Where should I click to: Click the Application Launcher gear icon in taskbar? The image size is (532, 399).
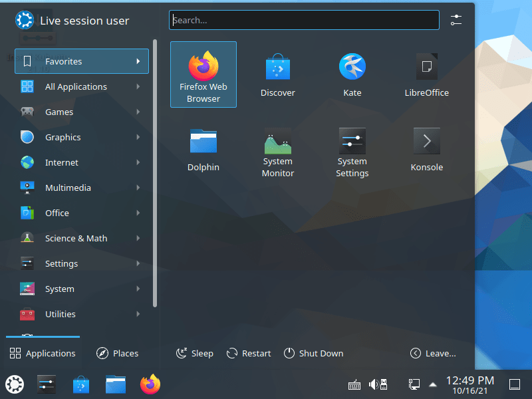point(15,384)
